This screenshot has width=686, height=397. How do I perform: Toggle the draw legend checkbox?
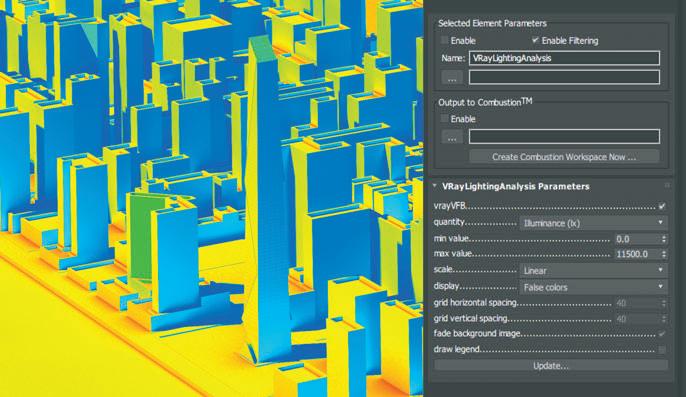click(662, 350)
